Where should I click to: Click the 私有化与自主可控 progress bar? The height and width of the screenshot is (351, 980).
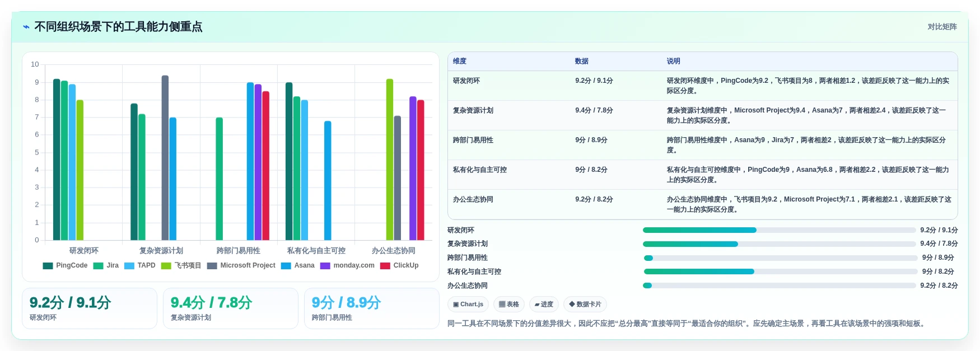pos(780,272)
